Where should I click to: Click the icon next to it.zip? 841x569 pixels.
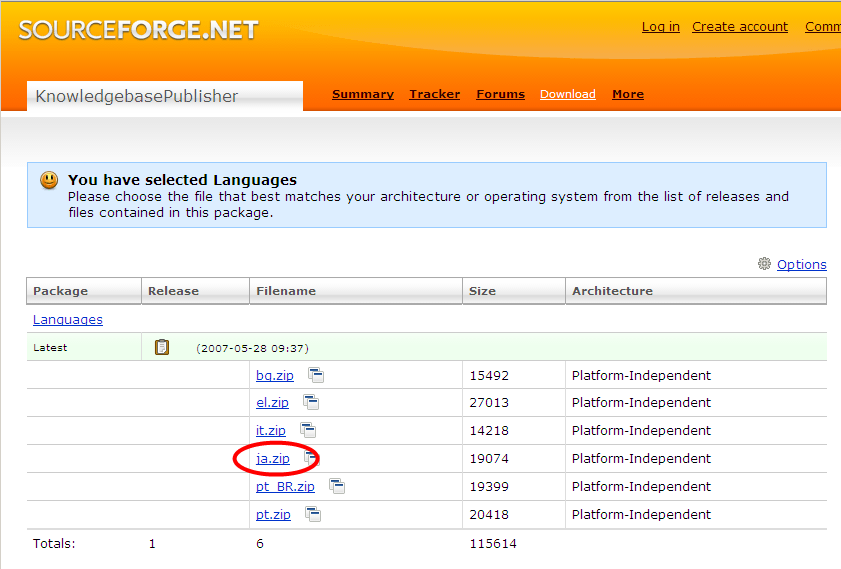coord(308,430)
